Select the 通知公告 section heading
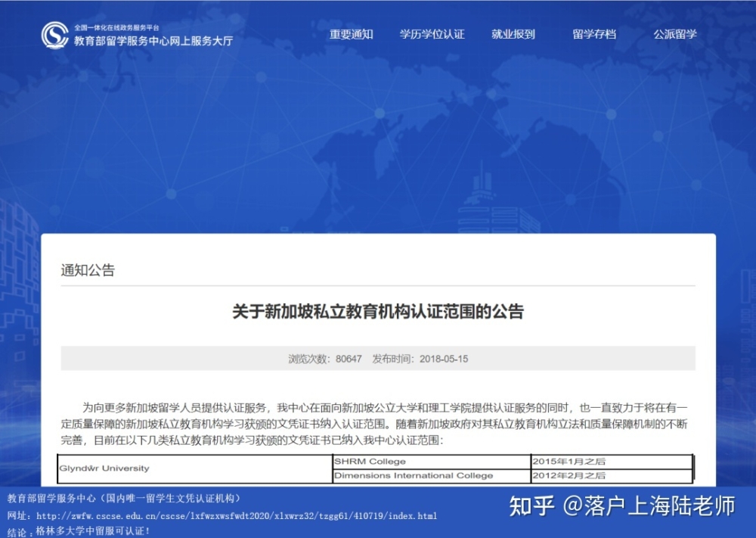 pos(88,270)
